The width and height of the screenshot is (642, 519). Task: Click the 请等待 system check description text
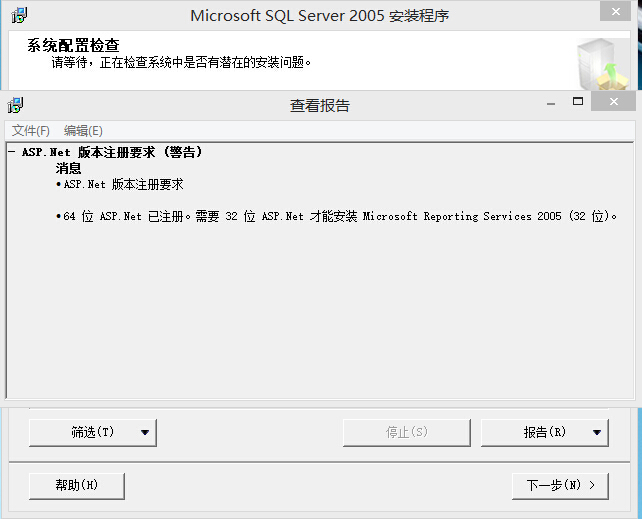[181, 63]
